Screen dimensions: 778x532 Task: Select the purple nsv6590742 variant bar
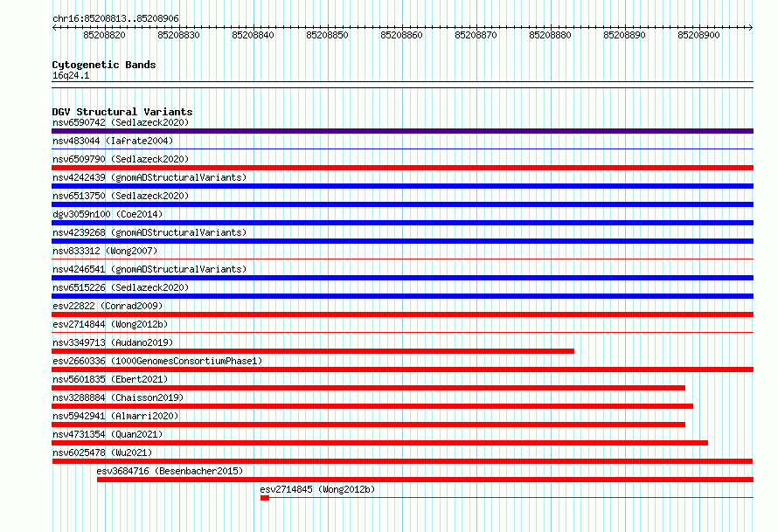point(402,131)
